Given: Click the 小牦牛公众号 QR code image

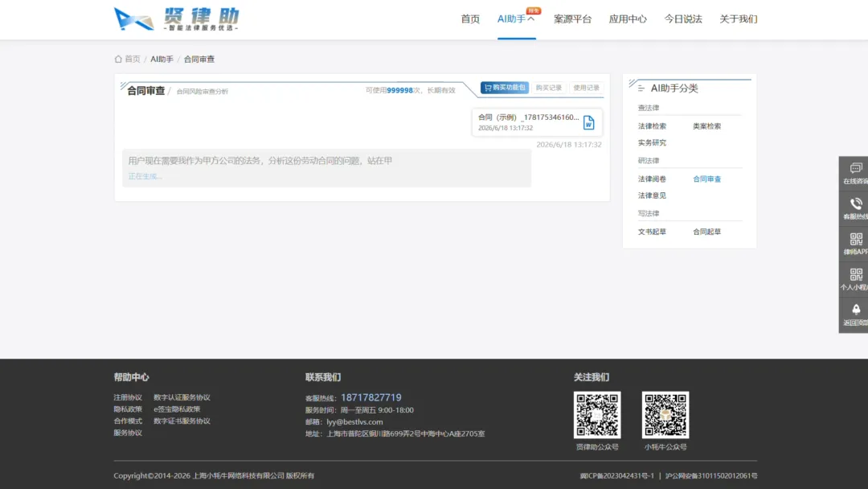Looking at the screenshot, I should (665, 415).
